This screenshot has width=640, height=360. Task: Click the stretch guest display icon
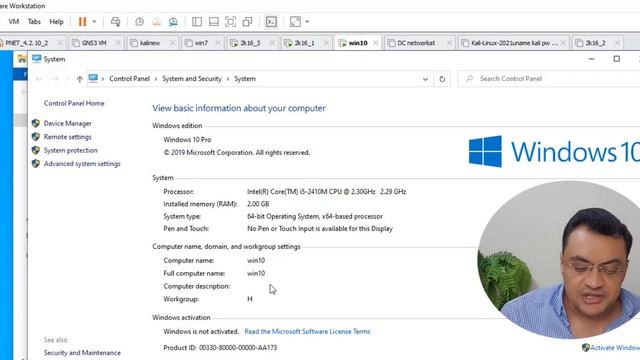(x=295, y=22)
